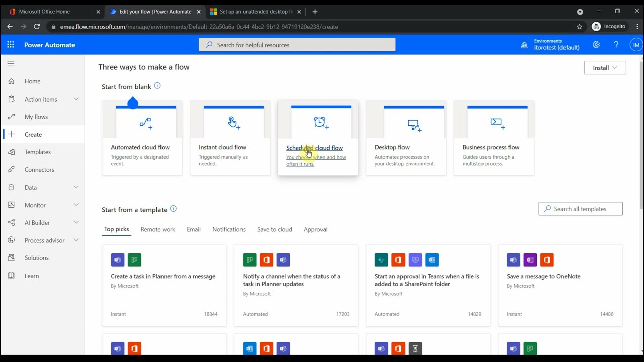Viewport: 644px width, 362px height.
Task: Reload the page with browser refresh icon
Action: [x=37, y=26]
